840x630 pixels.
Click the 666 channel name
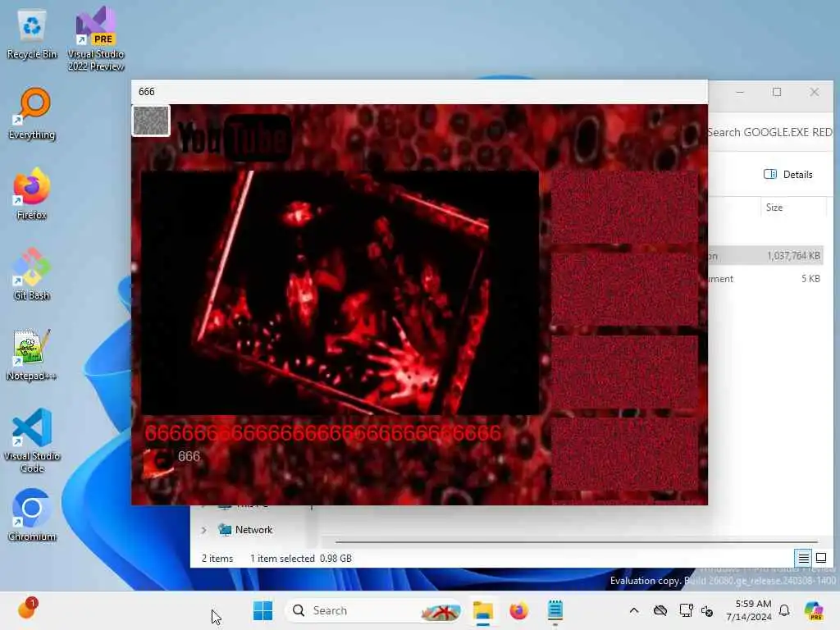189,456
